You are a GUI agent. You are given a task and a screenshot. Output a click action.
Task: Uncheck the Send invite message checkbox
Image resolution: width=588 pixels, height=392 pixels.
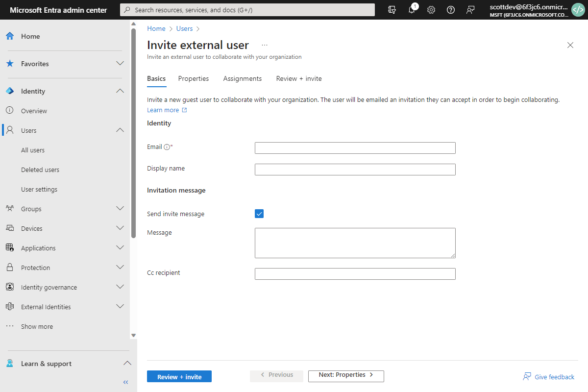point(259,214)
